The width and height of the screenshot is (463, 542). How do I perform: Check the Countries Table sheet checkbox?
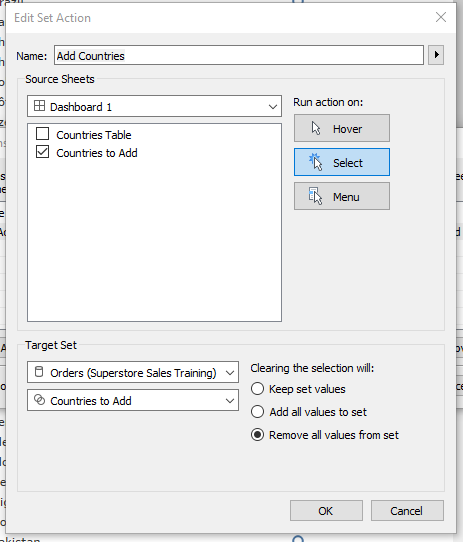[x=43, y=134]
